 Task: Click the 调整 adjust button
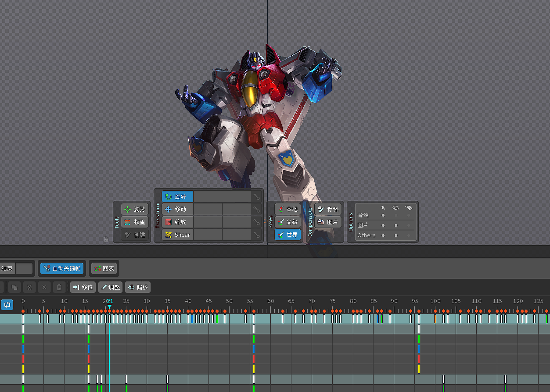(x=110, y=287)
